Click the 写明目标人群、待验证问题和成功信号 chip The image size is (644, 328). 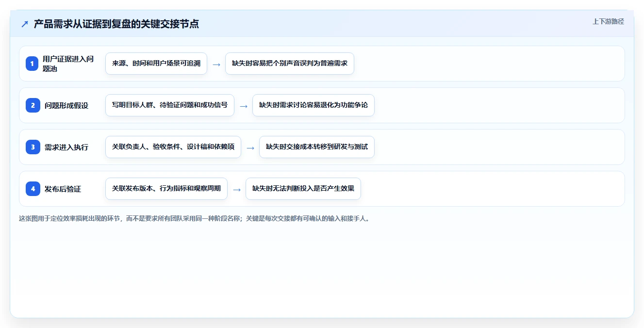(170, 105)
